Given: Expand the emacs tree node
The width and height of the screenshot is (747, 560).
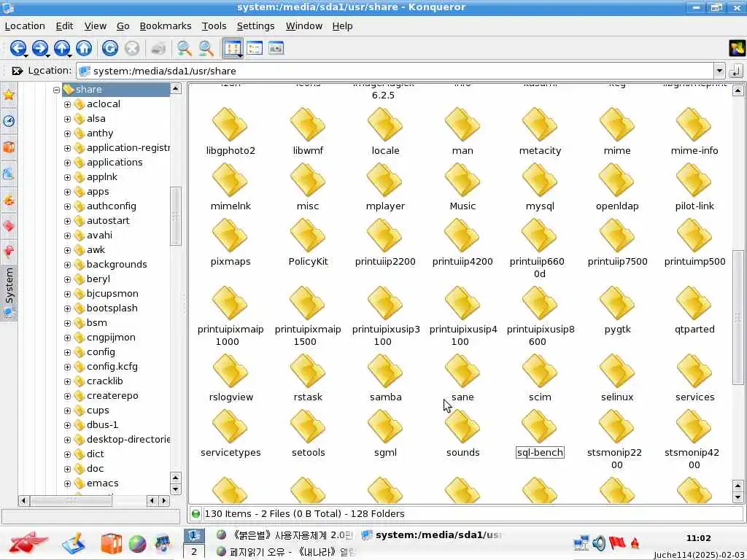Looking at the screenshot, I should tap(67, 483).
